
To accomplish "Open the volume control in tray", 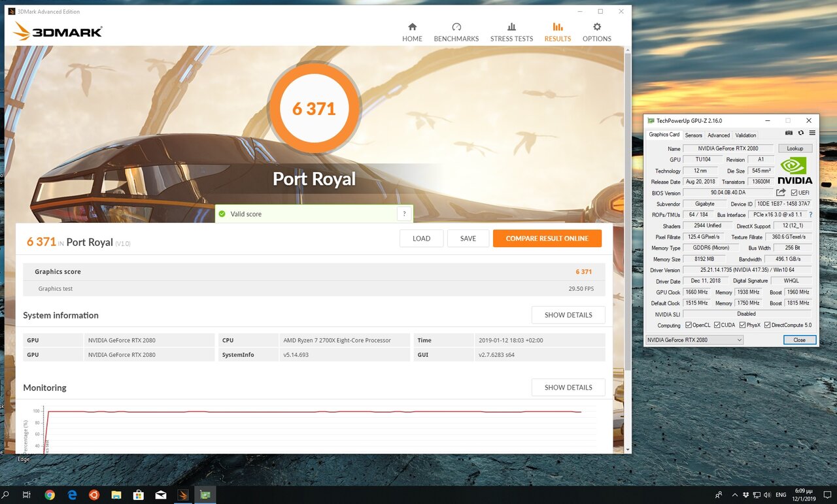I will point(767,495).
